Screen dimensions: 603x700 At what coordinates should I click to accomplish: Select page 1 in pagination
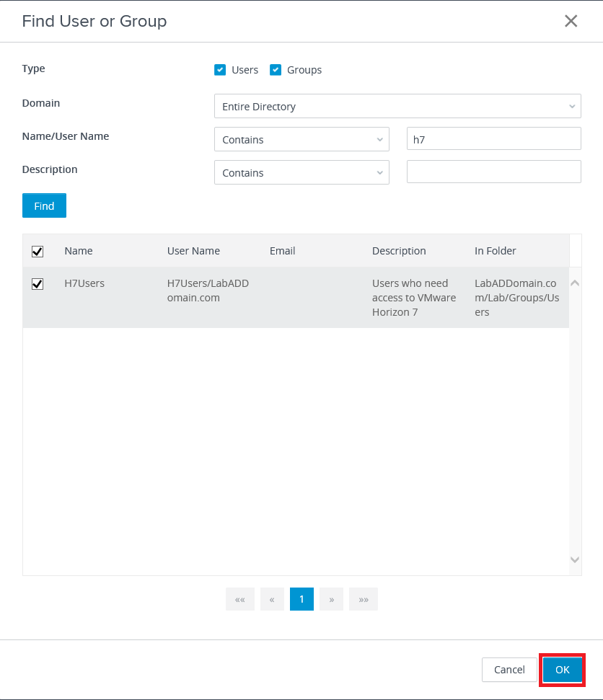(301, 599)
